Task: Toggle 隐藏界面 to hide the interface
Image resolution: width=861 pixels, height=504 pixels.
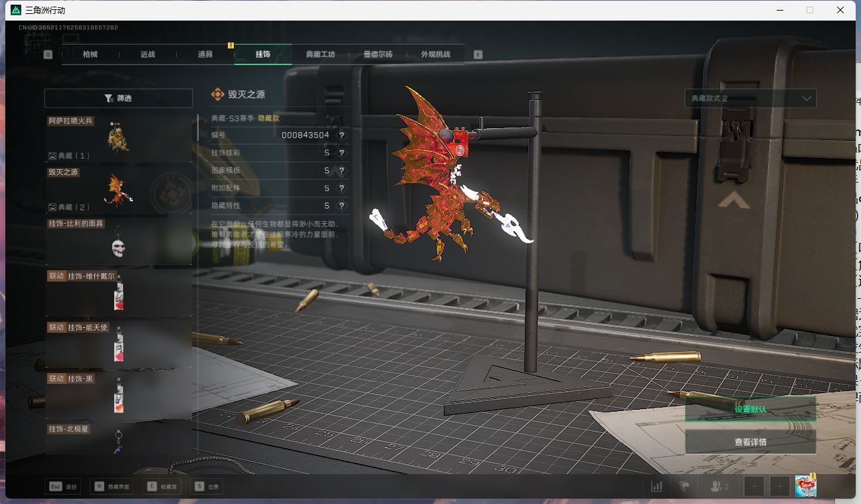Action: 112,487
